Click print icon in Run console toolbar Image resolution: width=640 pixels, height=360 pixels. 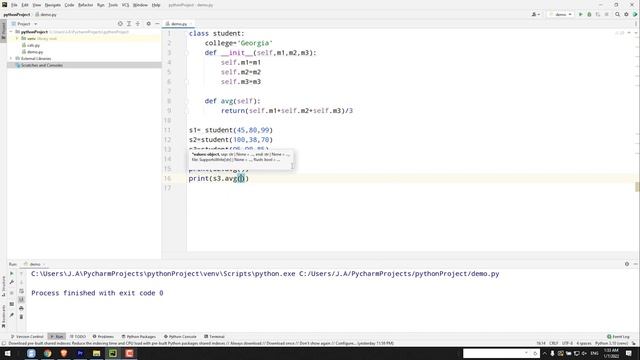click(x=21, y=309)
